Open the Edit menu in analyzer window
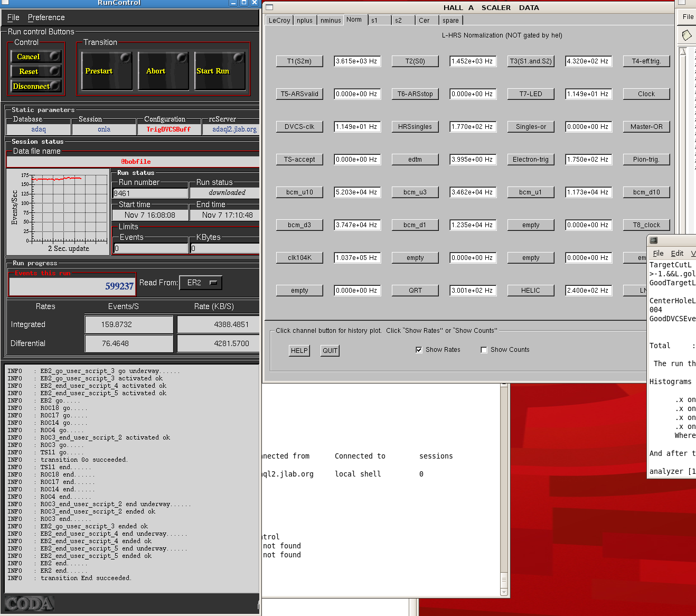Viewport: 696px width, 616px height. click(x=677, y=254)
